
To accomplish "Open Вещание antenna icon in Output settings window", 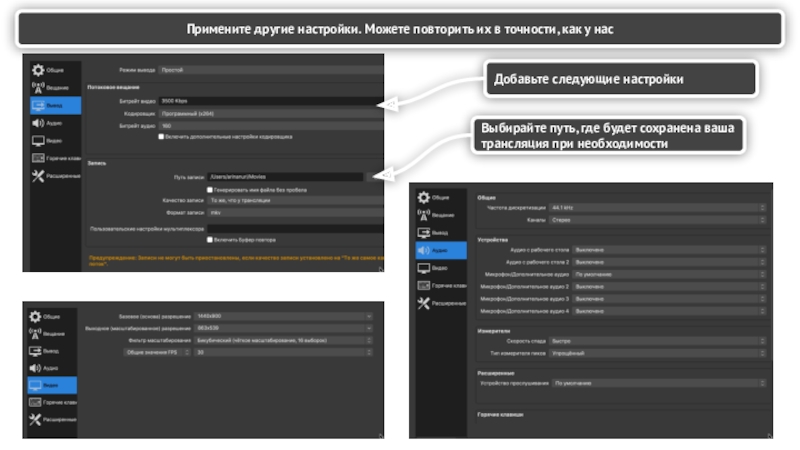I will [x=38, y=88].
